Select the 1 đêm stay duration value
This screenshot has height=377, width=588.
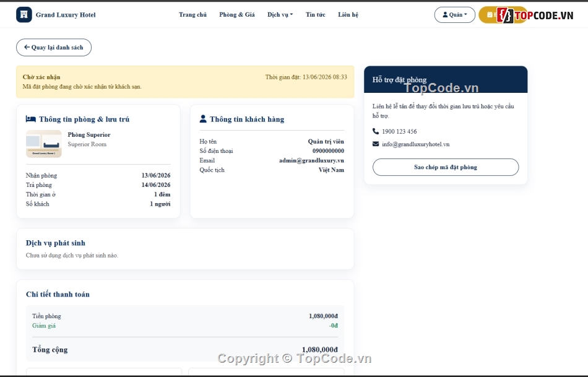point(162,194)
